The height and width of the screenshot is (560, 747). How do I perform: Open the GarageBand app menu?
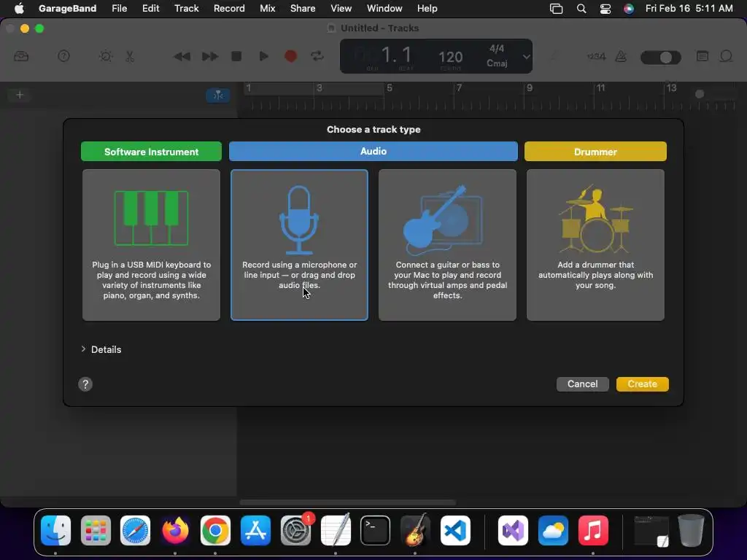coord(67,9)
